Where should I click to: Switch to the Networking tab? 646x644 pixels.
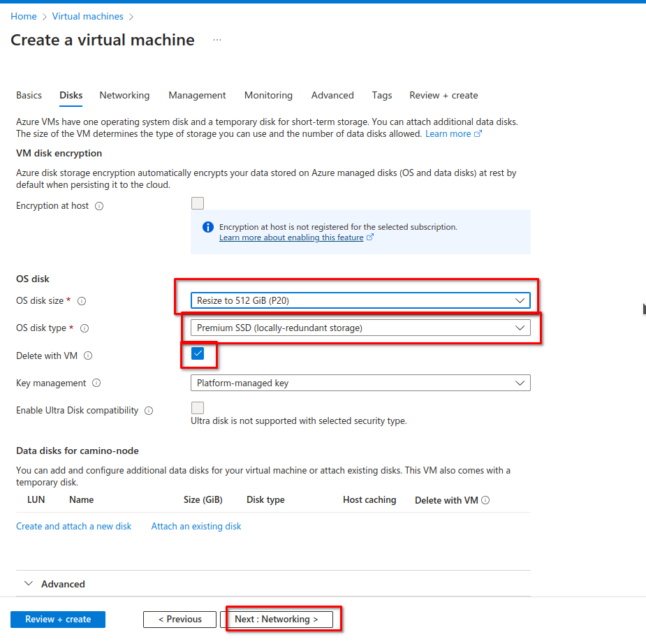point(124,95)
